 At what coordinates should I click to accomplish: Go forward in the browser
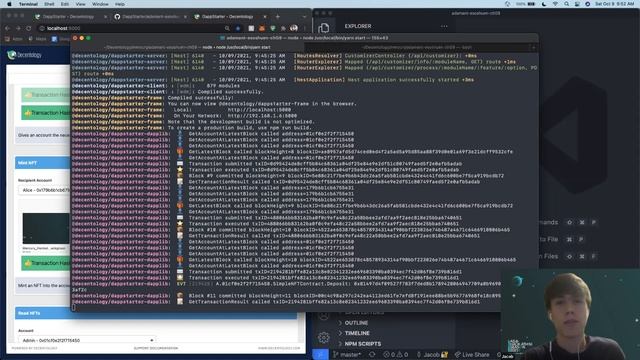pyautogui.click(x=18, y=28)
